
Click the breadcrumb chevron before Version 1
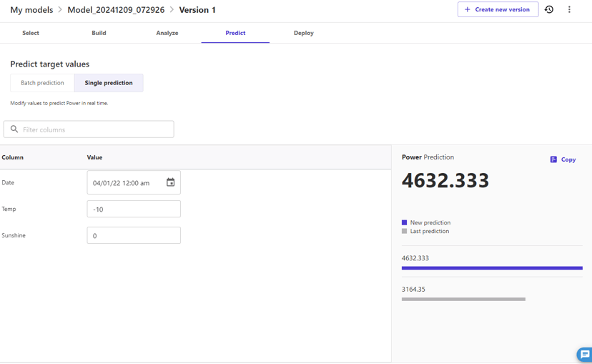[x=172, y=10]
